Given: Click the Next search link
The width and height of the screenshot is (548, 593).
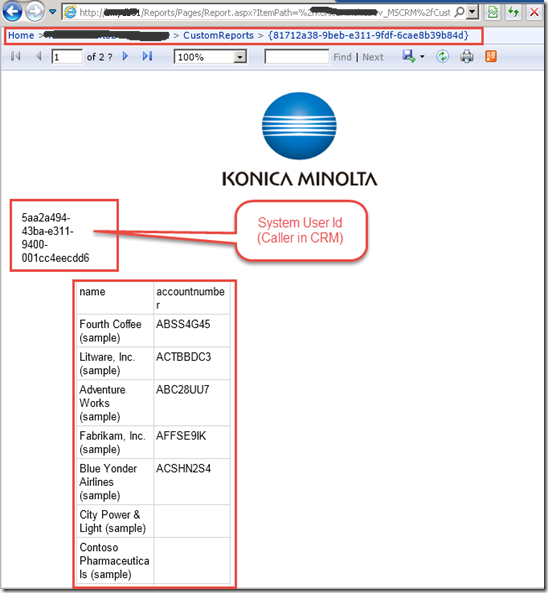Looking at the screenshot, I should coord(373,57).
